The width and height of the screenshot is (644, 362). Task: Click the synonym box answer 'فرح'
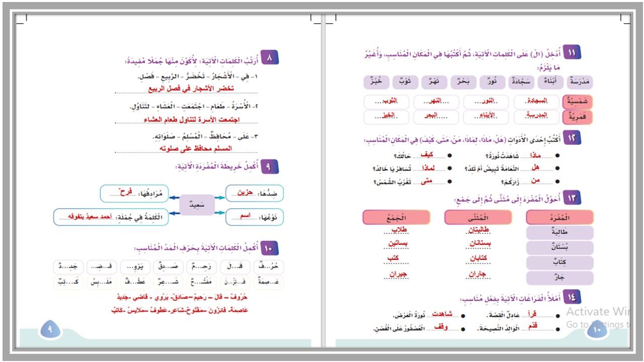coord(124,193)
